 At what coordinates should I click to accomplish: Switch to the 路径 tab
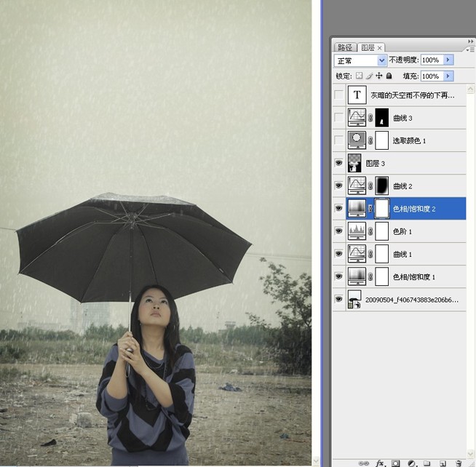345,47
